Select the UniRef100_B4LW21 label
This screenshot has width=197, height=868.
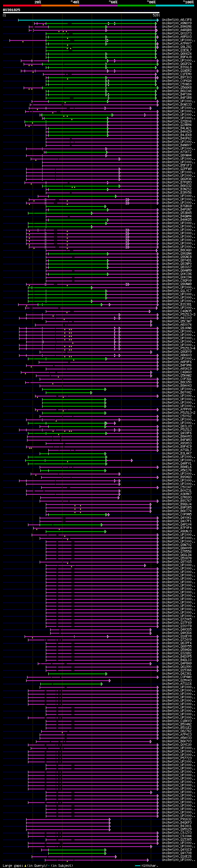tap(177, 128)
